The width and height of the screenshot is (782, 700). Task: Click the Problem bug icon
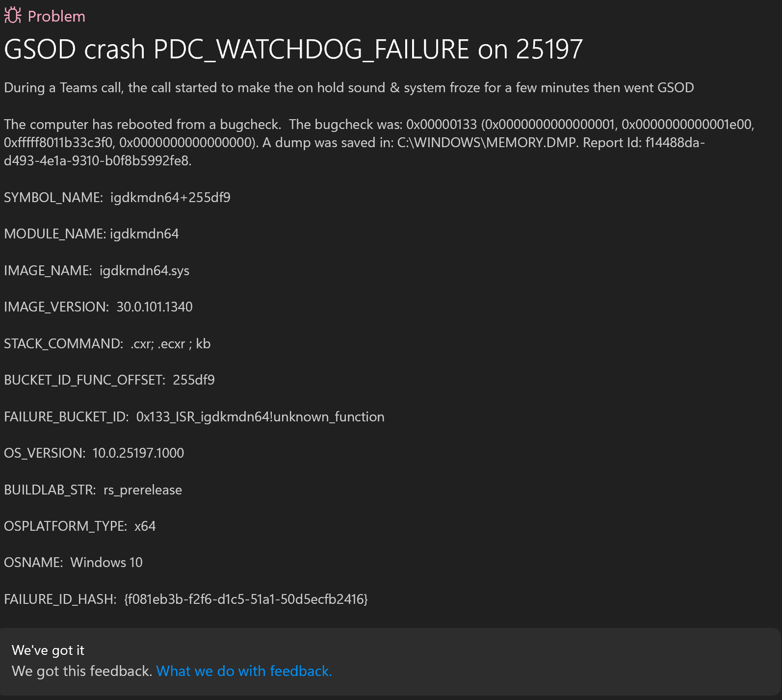[13, 15]
